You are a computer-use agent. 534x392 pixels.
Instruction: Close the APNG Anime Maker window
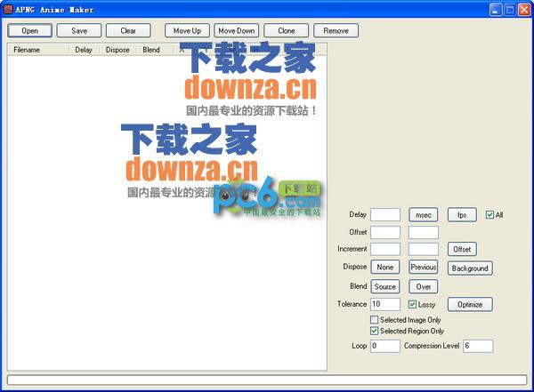(524, 10)
